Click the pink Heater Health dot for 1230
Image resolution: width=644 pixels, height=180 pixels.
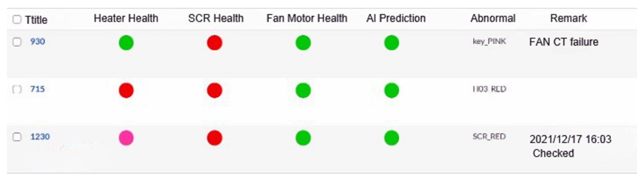(x=126, y=138)
